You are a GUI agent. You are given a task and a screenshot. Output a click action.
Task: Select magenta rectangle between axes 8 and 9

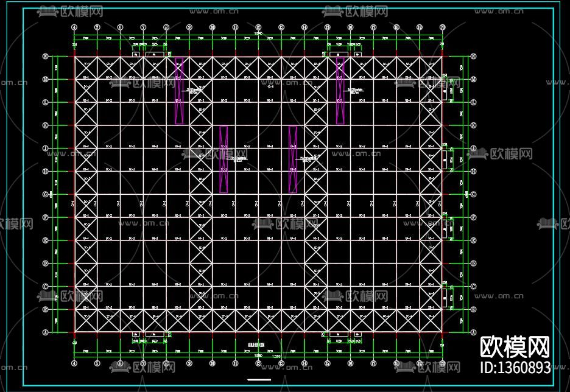point(179,91)
